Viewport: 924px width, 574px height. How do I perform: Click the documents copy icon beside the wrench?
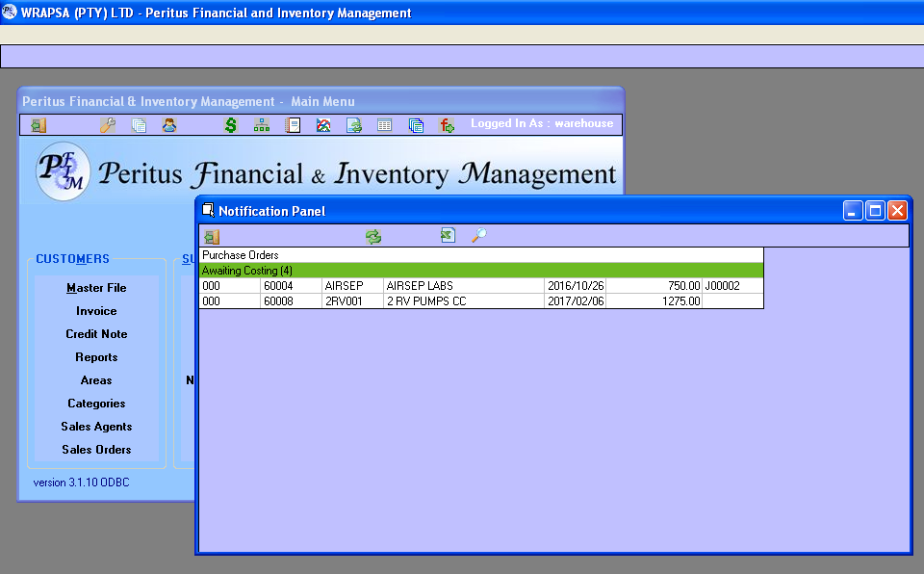click(x=139, y=125)
